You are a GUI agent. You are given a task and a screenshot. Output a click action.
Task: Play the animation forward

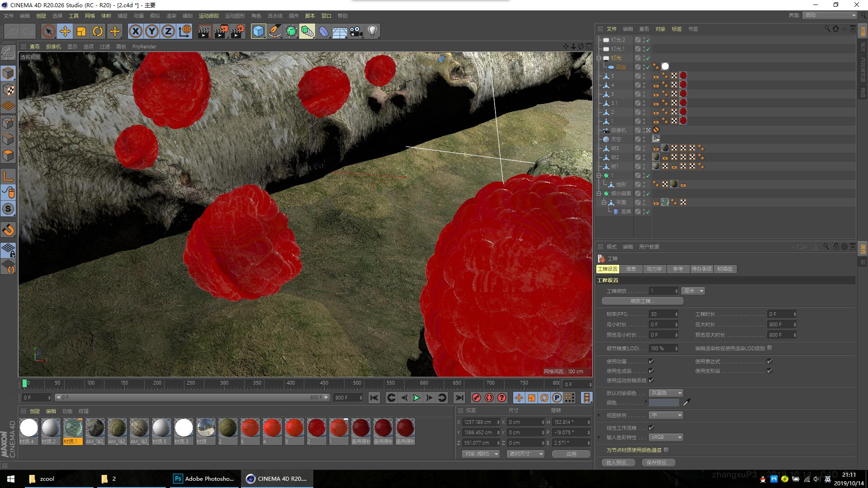click(x=416, y=398)
